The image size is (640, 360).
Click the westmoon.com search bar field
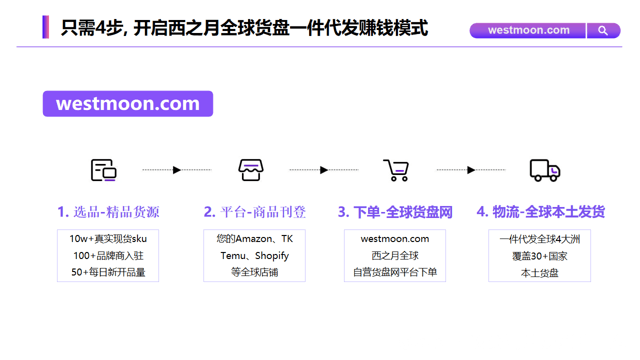click(x=528, y=31)
